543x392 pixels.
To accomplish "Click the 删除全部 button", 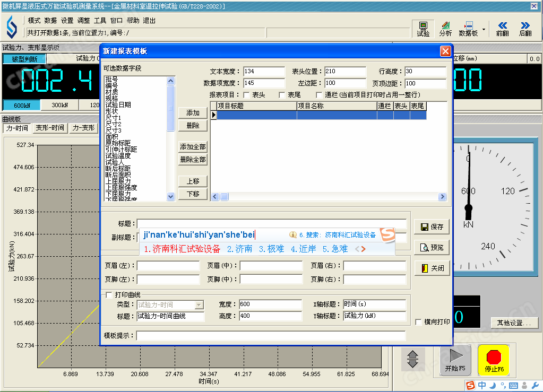I will pos(193,160).
